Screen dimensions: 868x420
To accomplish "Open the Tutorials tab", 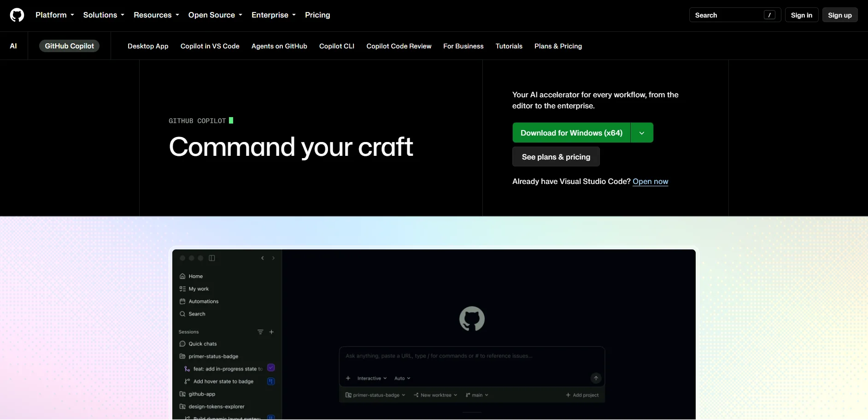I will 509,46.
